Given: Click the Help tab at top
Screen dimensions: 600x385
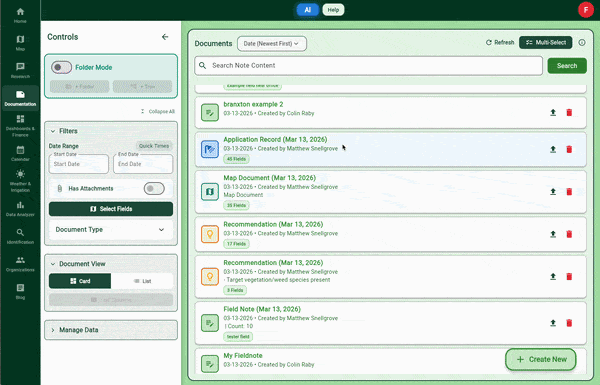Looking at the screenshot, I should [x=333, y=10].
